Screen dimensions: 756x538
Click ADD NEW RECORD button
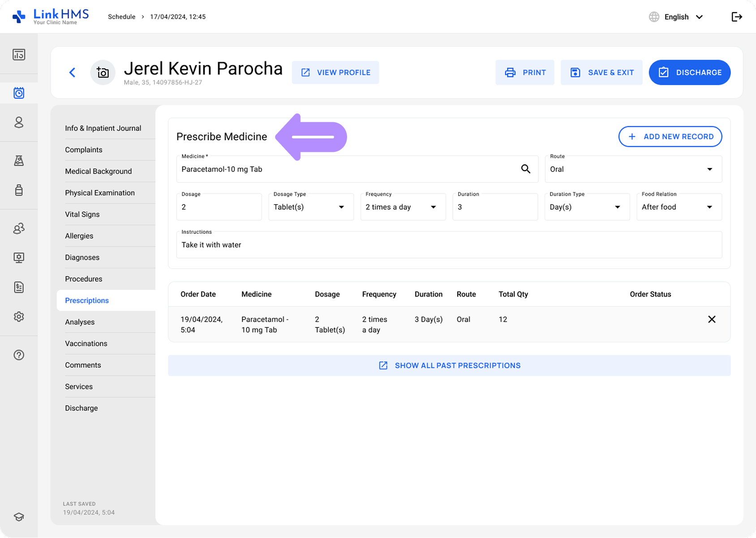[670, 137]
